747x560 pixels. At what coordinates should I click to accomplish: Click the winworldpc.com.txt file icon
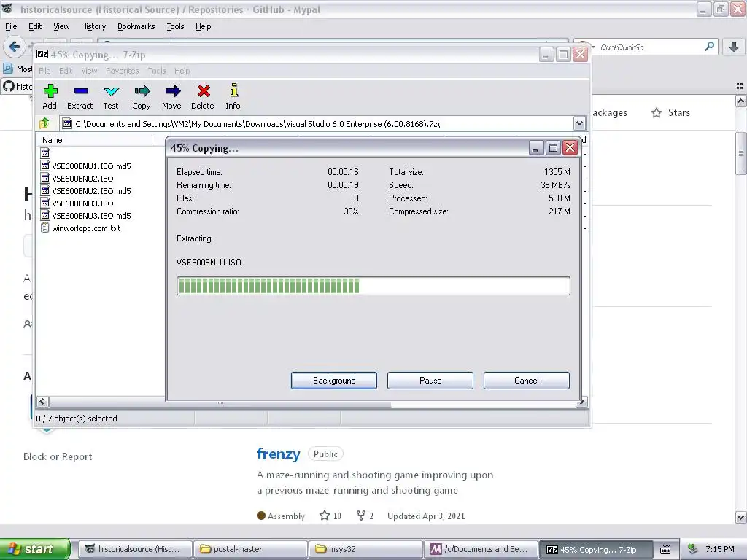pos(45,227)
